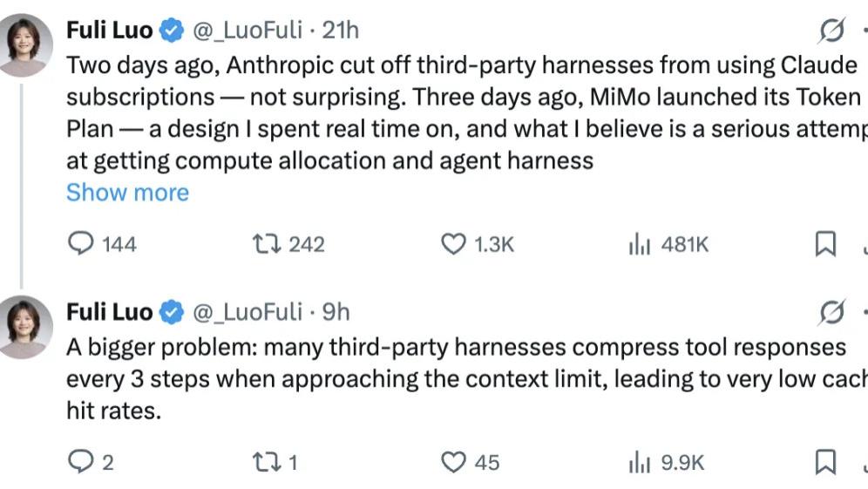
Task: Click the Grok icon on second tweet
Action: tap(832, 311)
